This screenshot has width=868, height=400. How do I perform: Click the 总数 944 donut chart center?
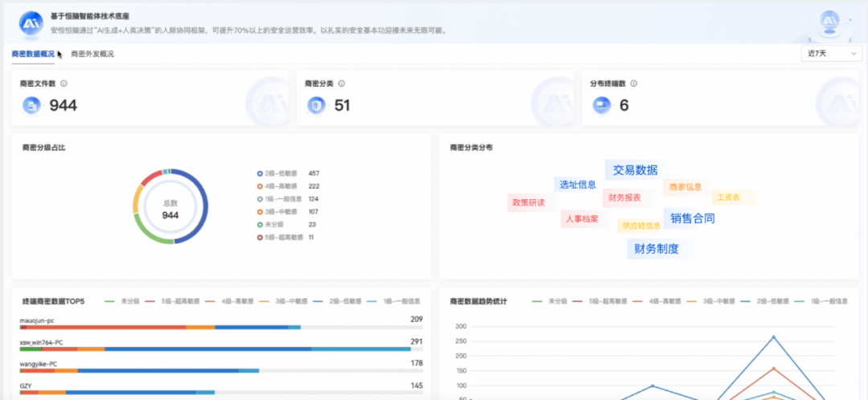tap(170, 210)
